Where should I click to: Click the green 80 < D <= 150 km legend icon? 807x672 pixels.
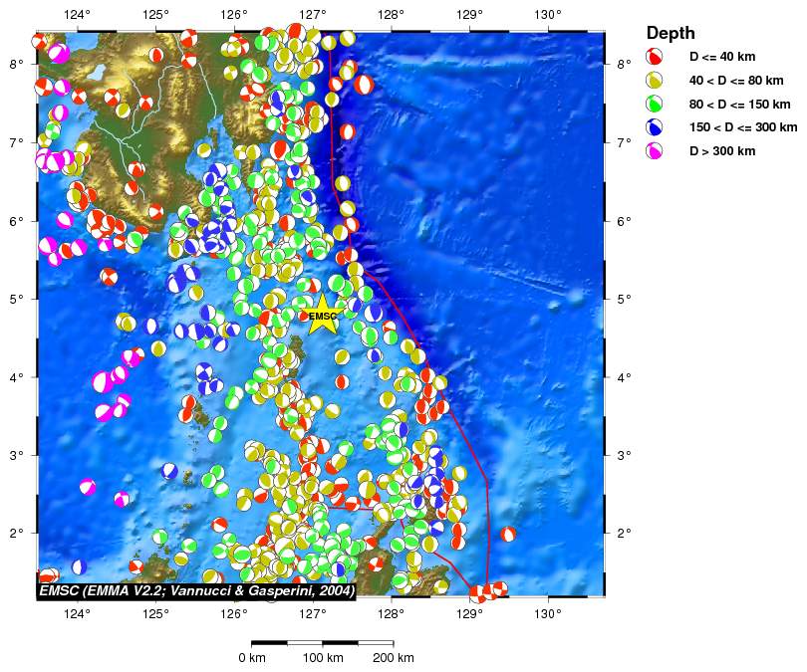pyautogui.click(x=656, y=104)
